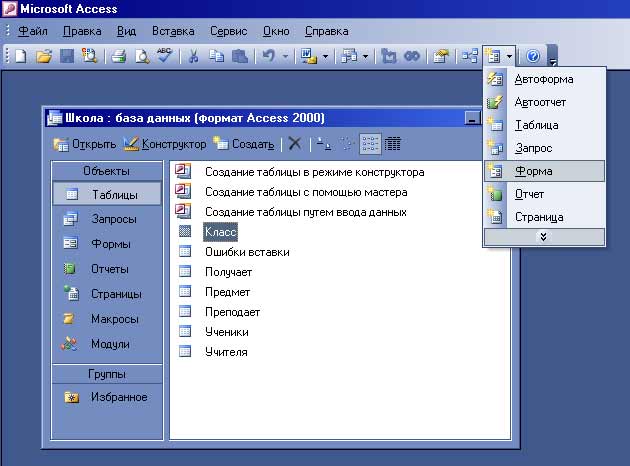Screen dimensions: 630x466
Task: Choose Форма from the dropdown
Action: coord(544,171)
